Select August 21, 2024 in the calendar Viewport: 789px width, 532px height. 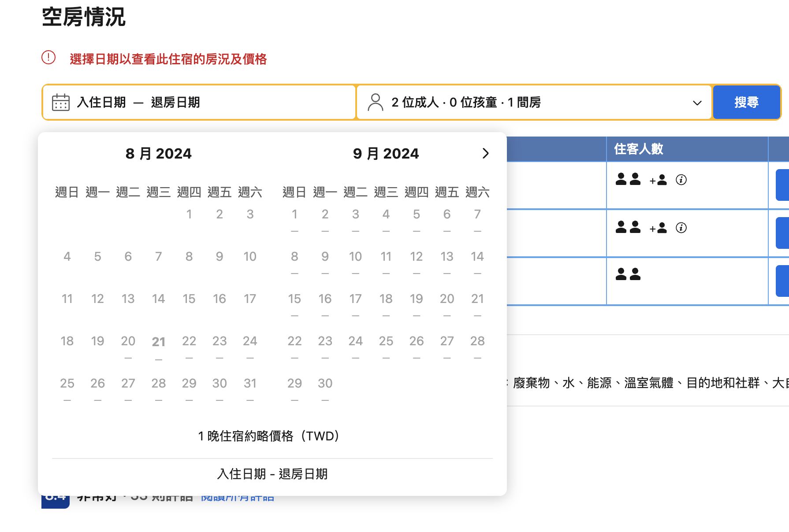pos(159,347)
